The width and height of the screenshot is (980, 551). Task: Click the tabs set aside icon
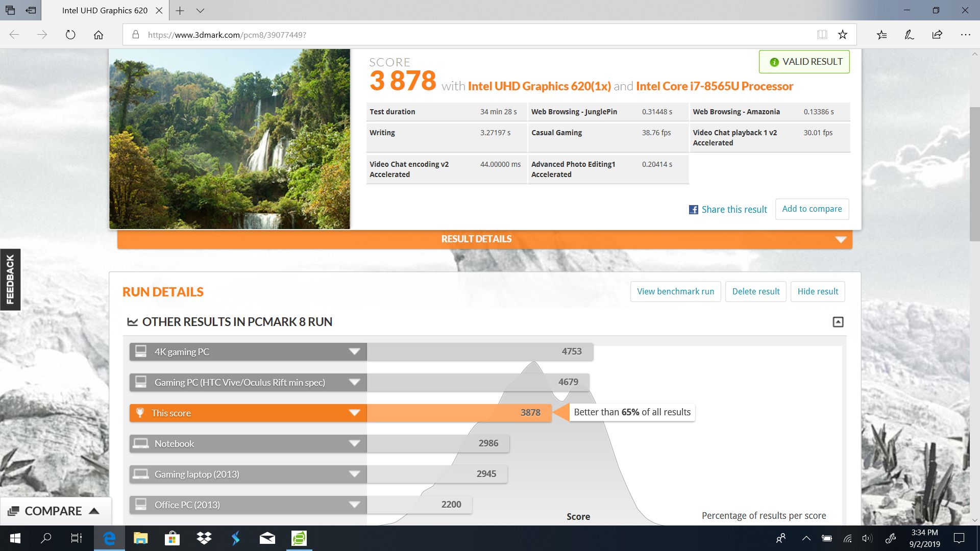click(10, 10)
